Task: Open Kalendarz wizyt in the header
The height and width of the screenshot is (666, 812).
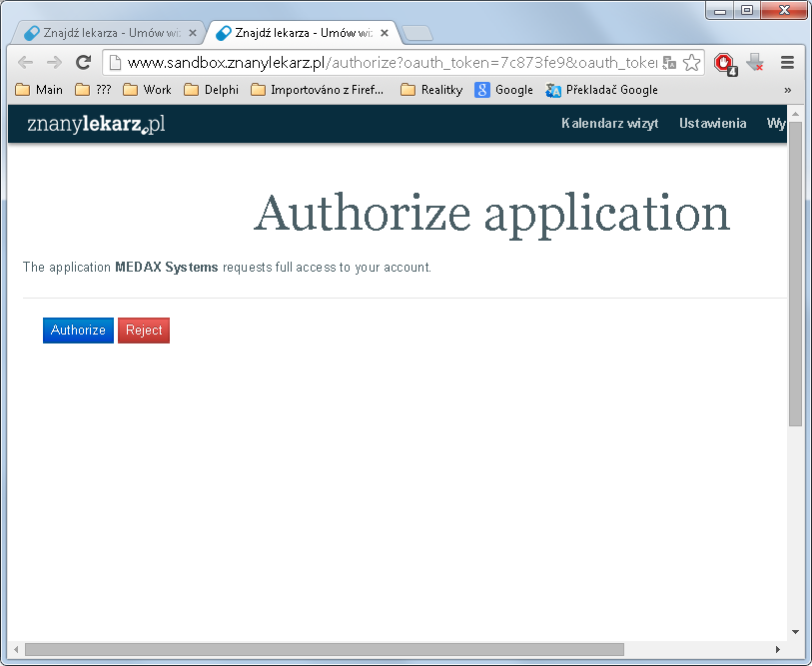Action: coord(609,123)
